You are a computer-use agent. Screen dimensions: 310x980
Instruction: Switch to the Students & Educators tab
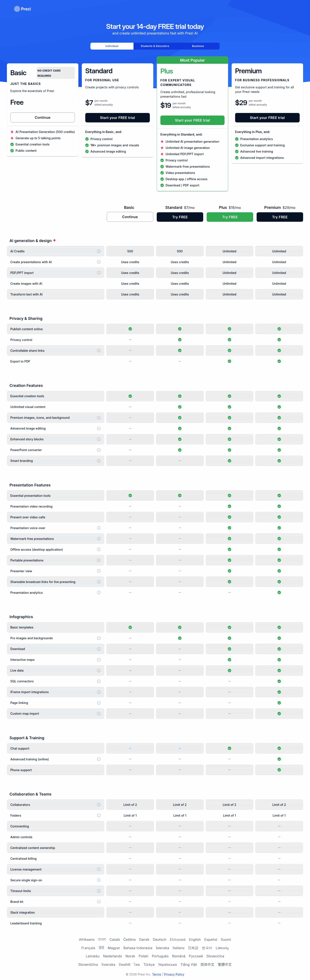155,46
